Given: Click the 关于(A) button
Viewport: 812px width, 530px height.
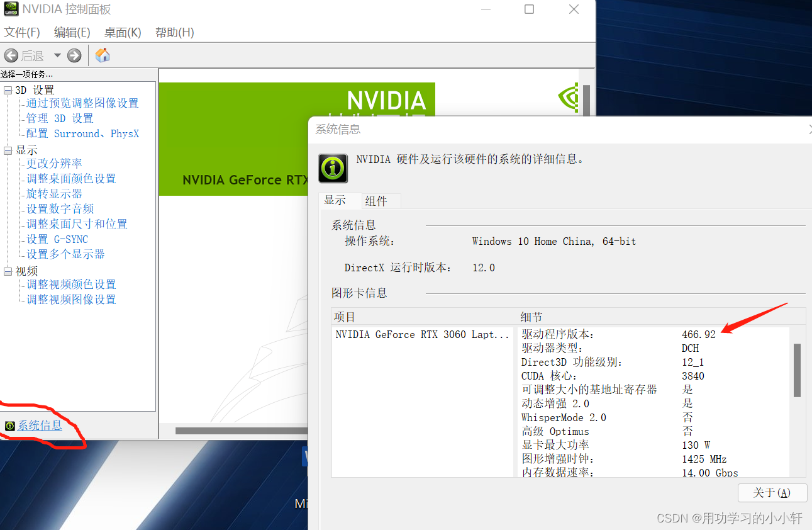Looking at the screenshot, I should [x=772, y=493].
